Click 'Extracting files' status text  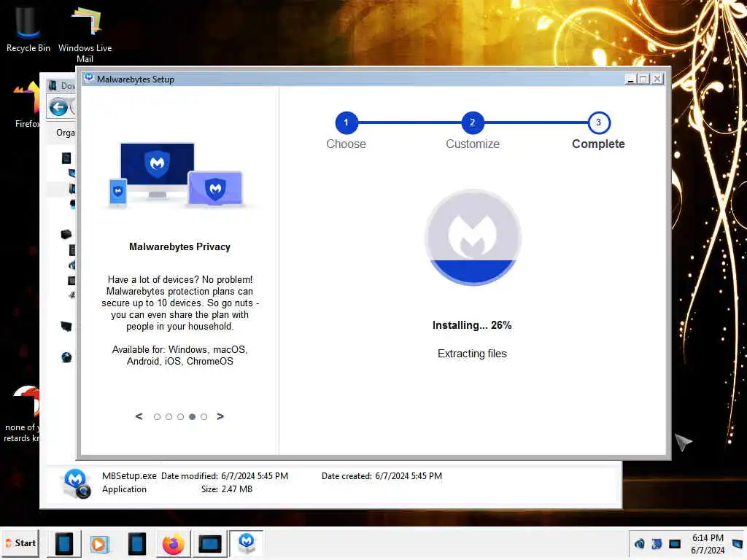472,354
